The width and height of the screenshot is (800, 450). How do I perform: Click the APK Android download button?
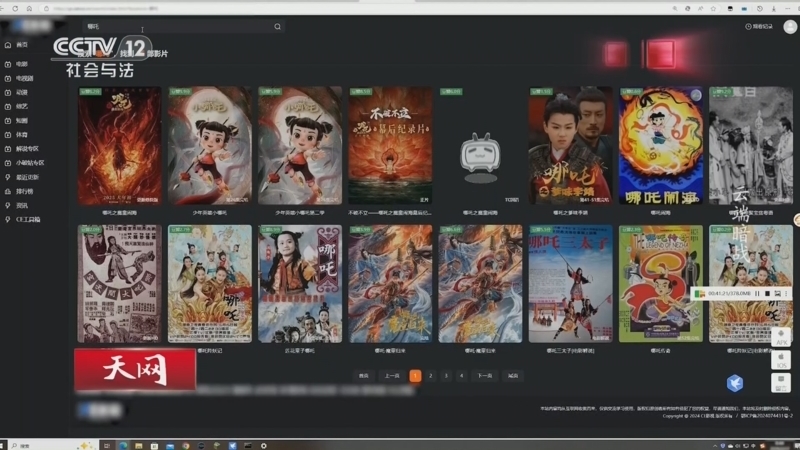pyautogui.click(x=781, y=337)
